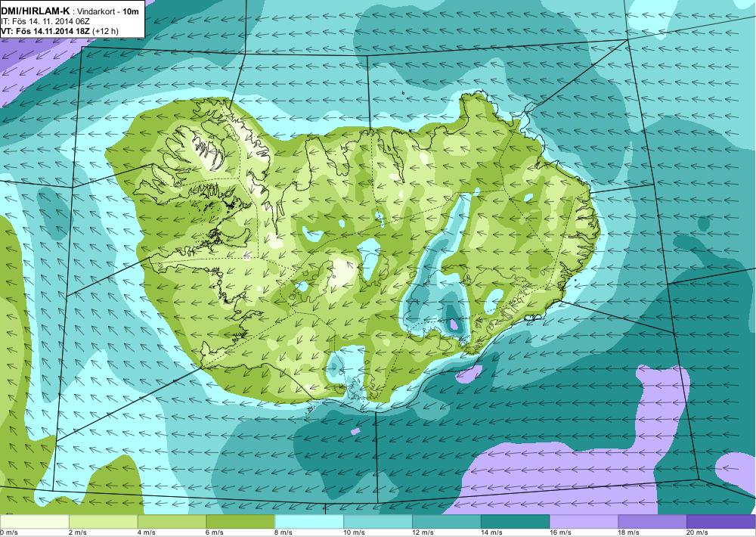
Task: Click the '(+12 h)' forecast offset text
Action: (x=106, y=31)
